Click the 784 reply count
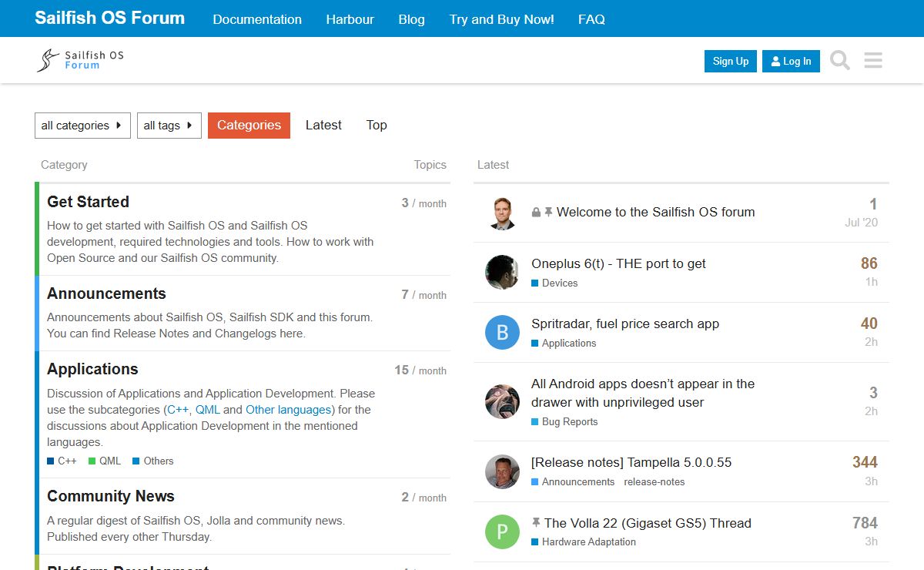This screenshot has width=924, height=570. click(865, 523)
